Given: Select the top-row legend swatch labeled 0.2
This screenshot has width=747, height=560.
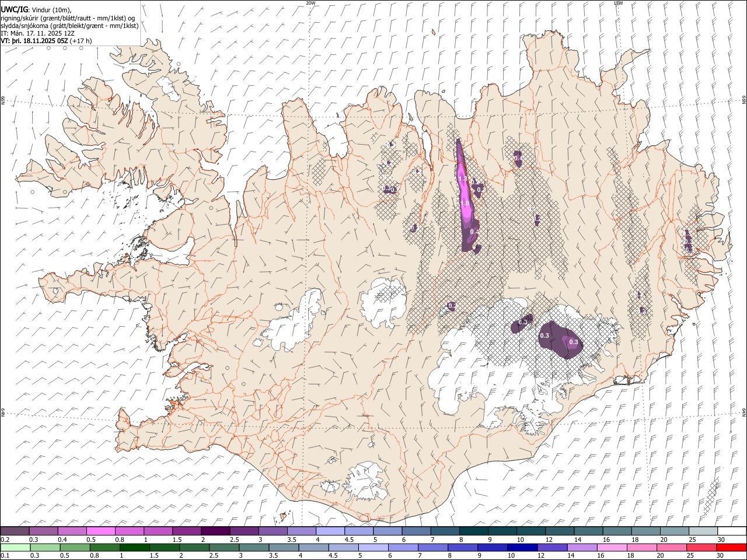Looking at the screenshot, I should click(x=15, y=531).
